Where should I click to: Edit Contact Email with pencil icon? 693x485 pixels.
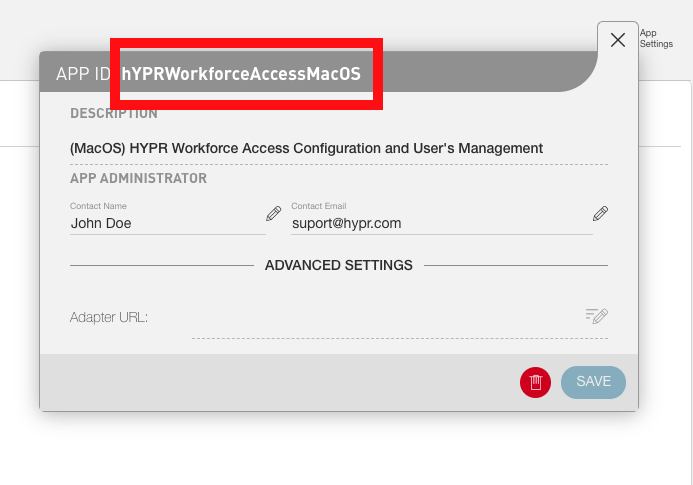coord(600,214)
